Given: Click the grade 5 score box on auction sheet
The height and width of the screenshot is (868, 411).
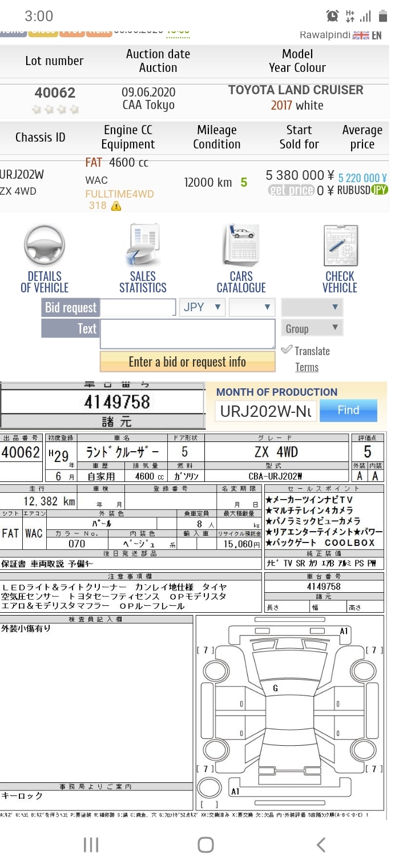Looking at the screenshot, I should [367, 452].
